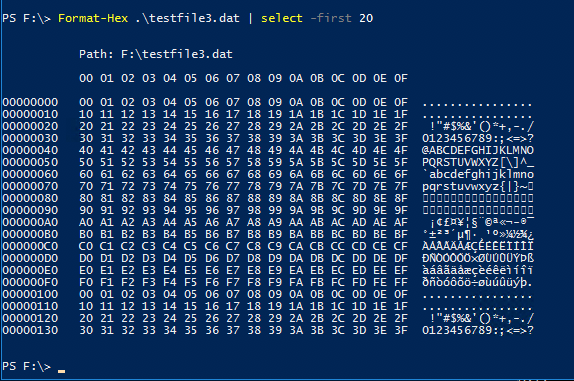Click the offset label 00000130
Viewport: 574px width, 381px height.
pos(30,330)
